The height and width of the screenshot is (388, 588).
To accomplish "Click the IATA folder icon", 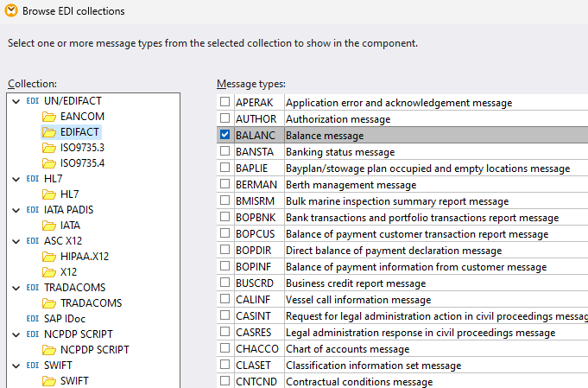I will [x=49, y=226].
